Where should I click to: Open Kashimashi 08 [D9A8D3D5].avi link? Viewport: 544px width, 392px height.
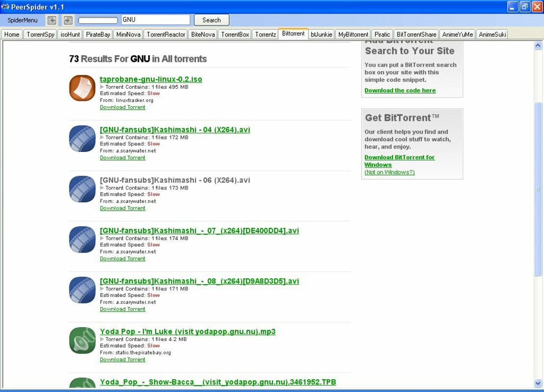(x=199, y=281)
